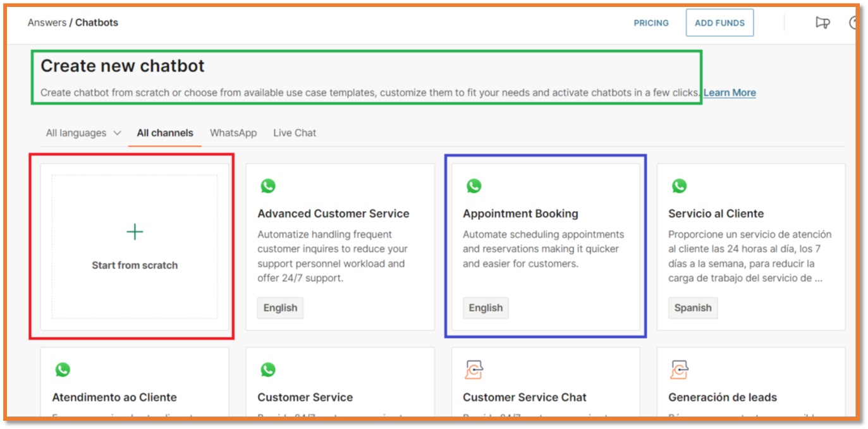The image size is (868, 429).
Task: Click WhatsApp icon on Advanced Customer Service card
Action: coord(268,186)
